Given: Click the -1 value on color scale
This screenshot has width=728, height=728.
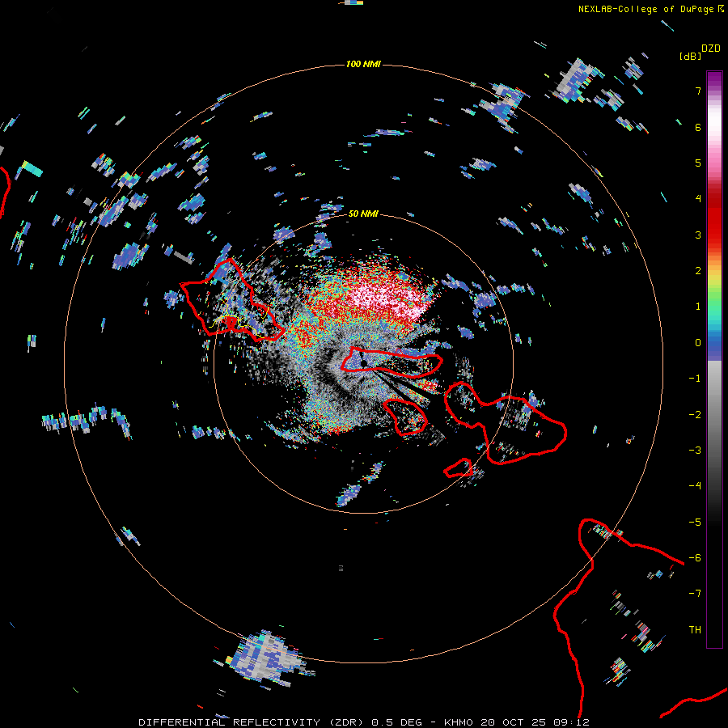Looking at the screenshot, I should pos(695,379).
